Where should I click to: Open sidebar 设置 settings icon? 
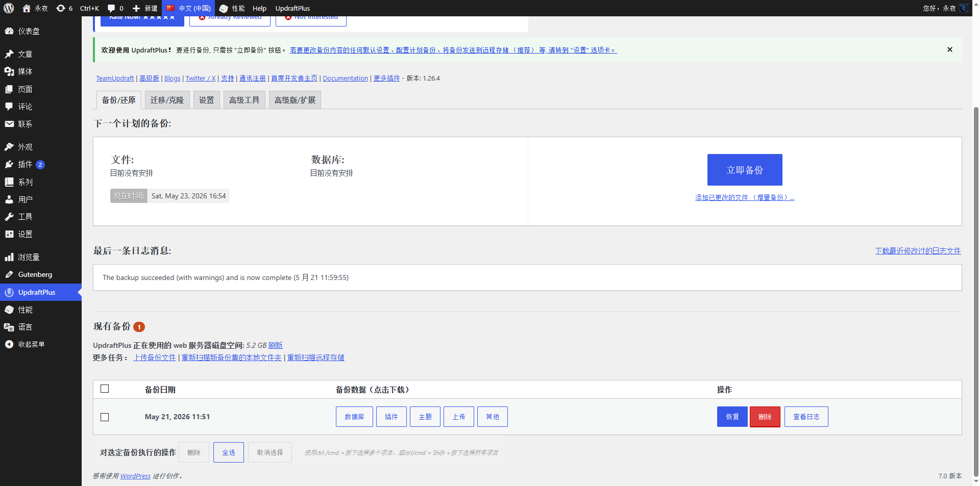pos(9,234)
